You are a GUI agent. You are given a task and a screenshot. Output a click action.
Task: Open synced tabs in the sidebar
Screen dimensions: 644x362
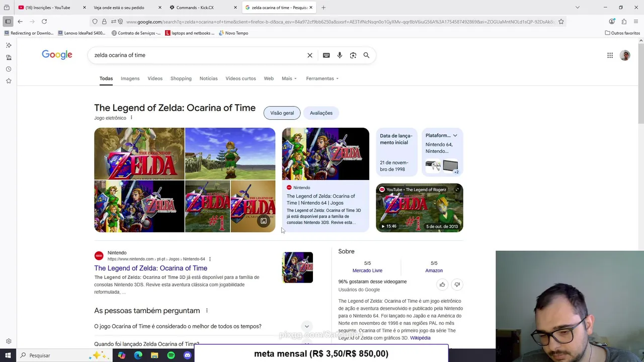pos(9,57)
